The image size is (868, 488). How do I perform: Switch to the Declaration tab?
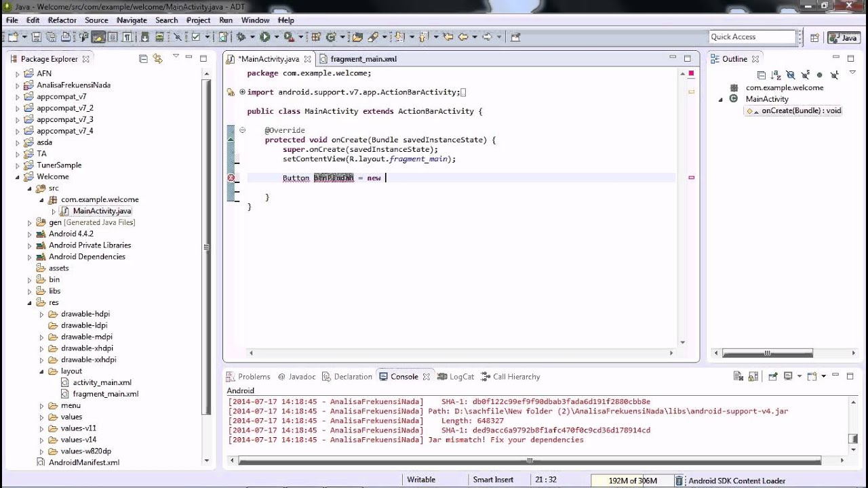pos(347,377)
